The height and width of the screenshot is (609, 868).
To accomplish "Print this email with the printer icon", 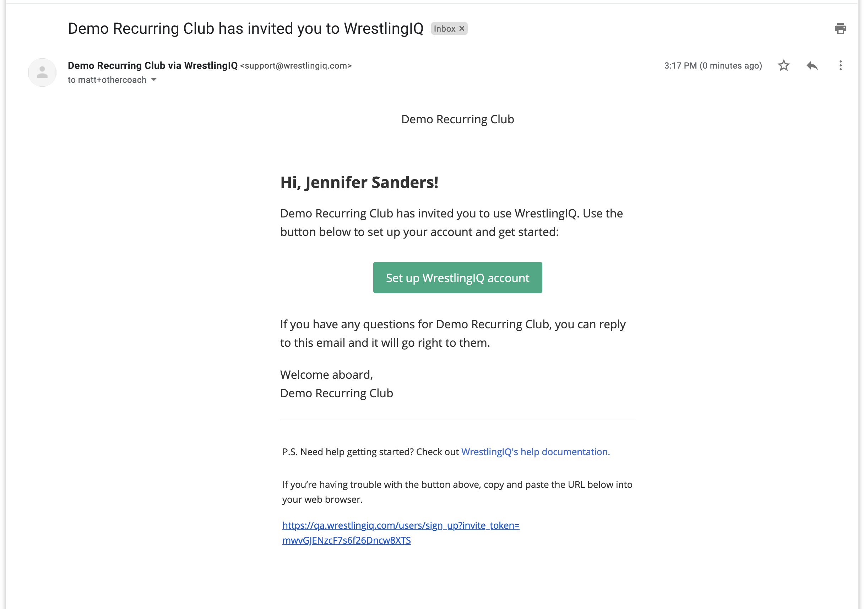I will point(840,28).
